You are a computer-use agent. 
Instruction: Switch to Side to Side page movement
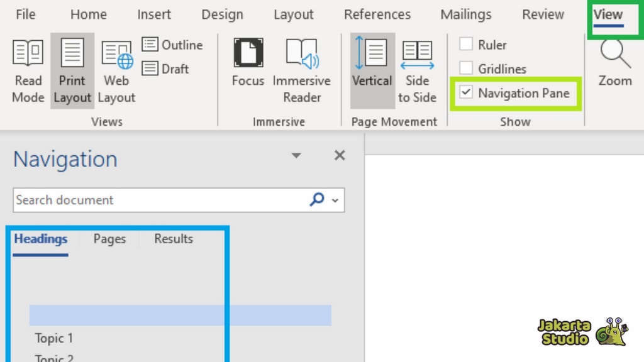417,70
